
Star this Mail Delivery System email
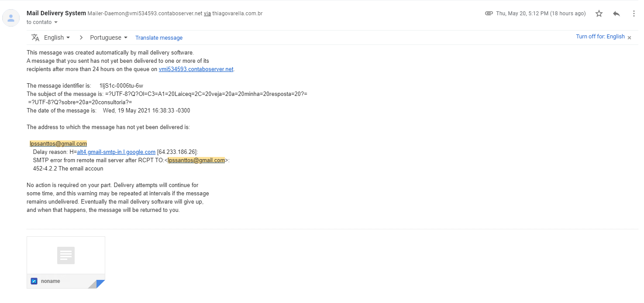tap(599, 14)
